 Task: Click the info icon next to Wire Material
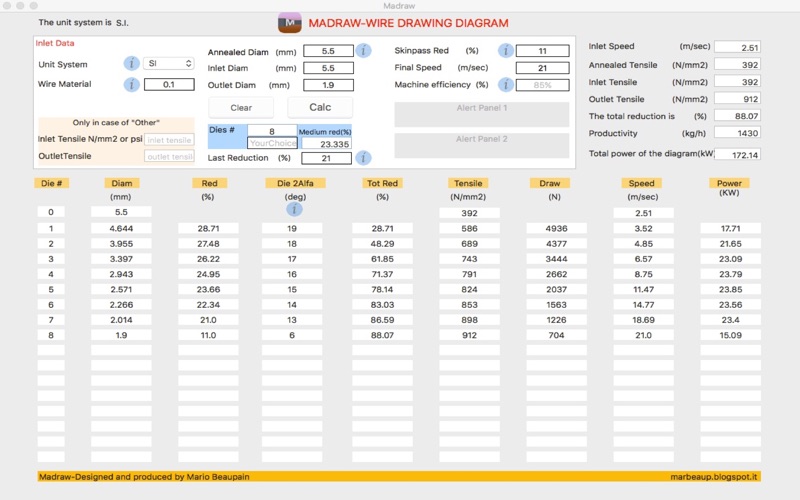131,84
